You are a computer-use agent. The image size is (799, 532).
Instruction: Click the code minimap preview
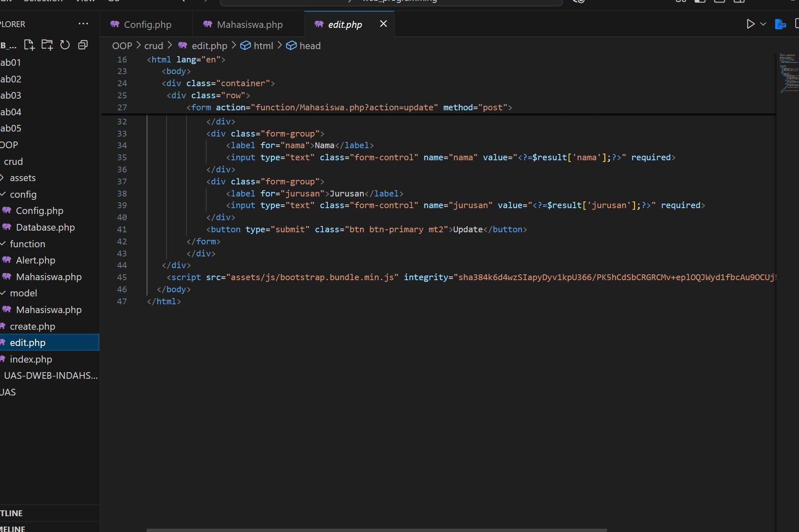[788, 73]
